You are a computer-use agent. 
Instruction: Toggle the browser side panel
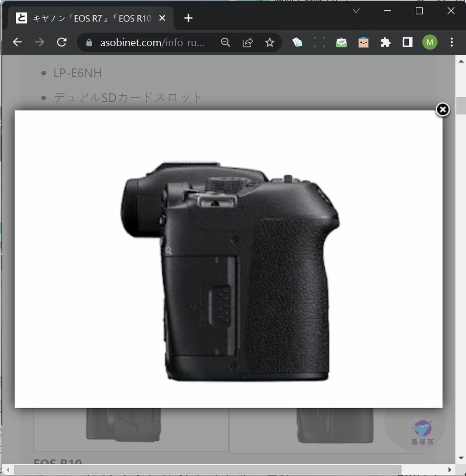(407, 42)
